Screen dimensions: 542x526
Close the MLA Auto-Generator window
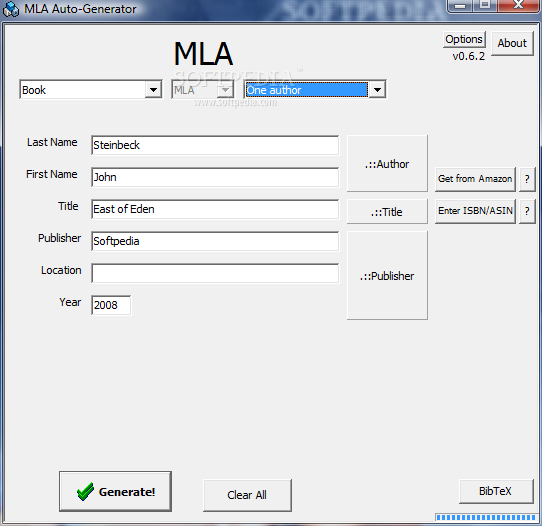coord(518,5)
